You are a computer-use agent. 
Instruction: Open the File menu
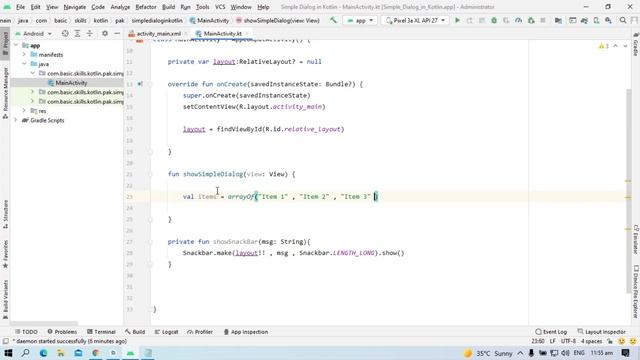coord(20,7)
